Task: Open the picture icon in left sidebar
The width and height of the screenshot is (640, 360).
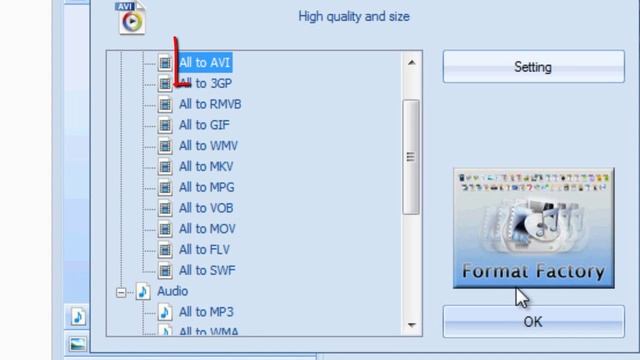Action: pyautogui.click(x=78, y=344)
